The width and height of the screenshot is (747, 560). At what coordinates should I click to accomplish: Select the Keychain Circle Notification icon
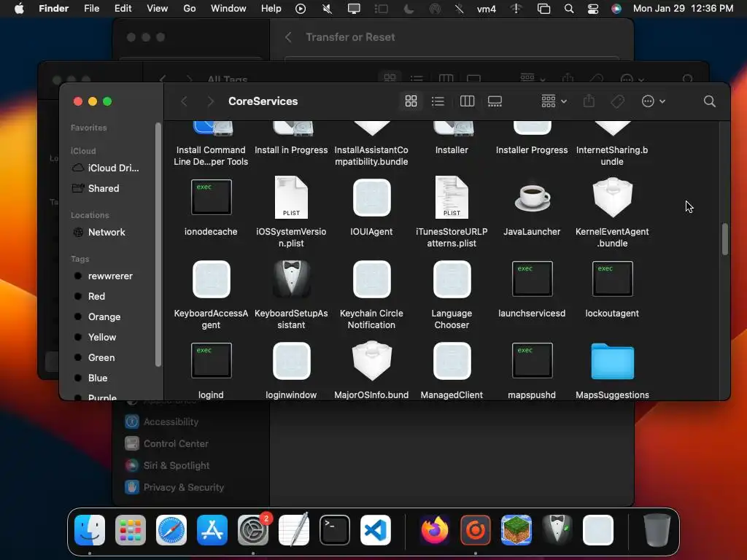[x=371, y=279]
